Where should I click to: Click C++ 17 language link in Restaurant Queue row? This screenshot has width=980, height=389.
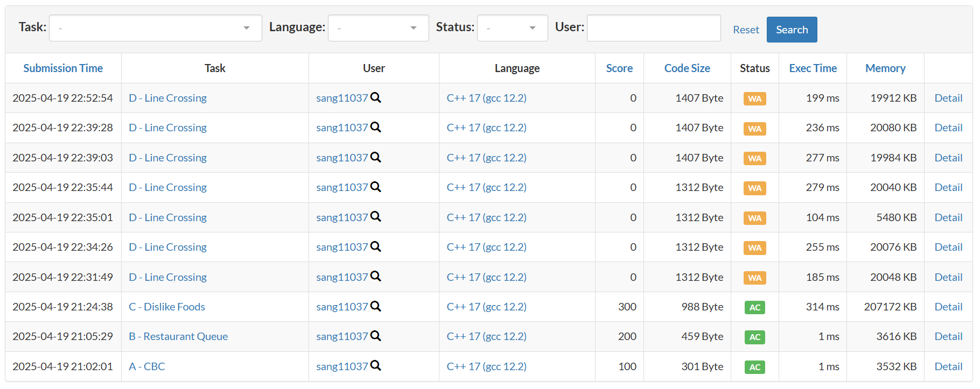click(487, 336)
